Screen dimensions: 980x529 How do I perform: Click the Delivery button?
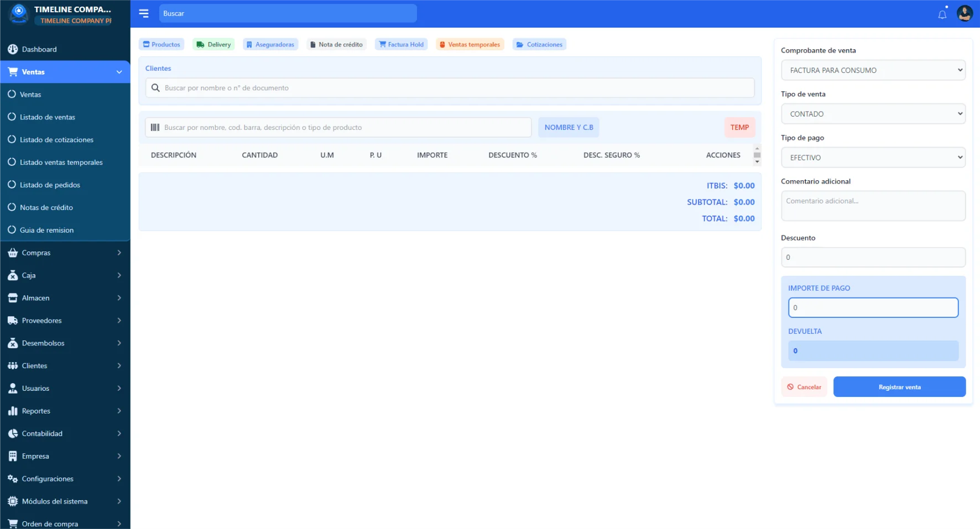tap(213, 44)
